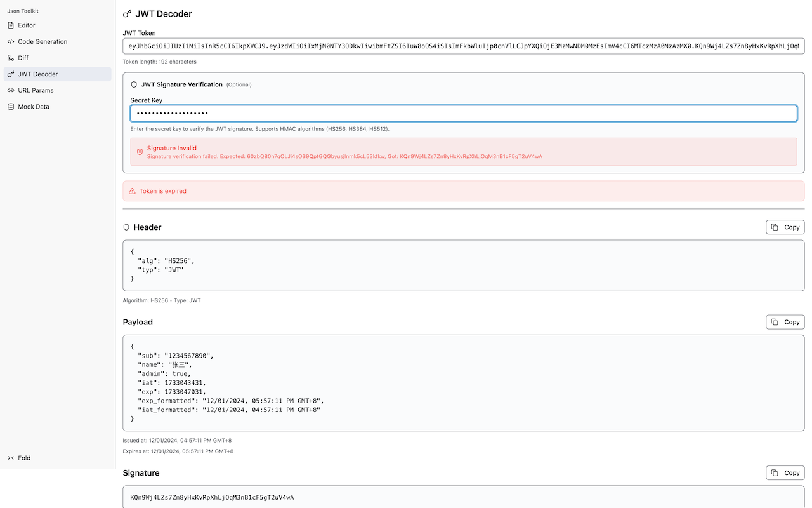Click the shield icon near JWT Signature Verification
Viewport: 812px width, 508px height.
point(134,84)
